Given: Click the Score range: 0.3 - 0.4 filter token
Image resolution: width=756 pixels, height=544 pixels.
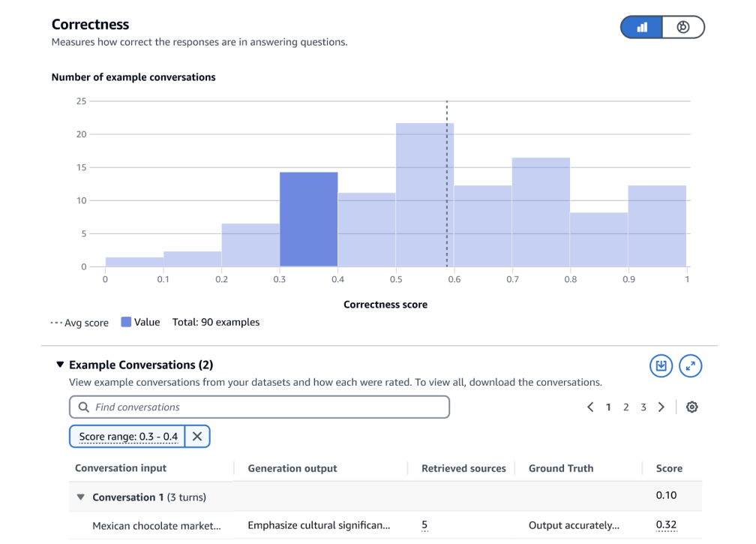Looking at the screenshot, I should point(128,437).
